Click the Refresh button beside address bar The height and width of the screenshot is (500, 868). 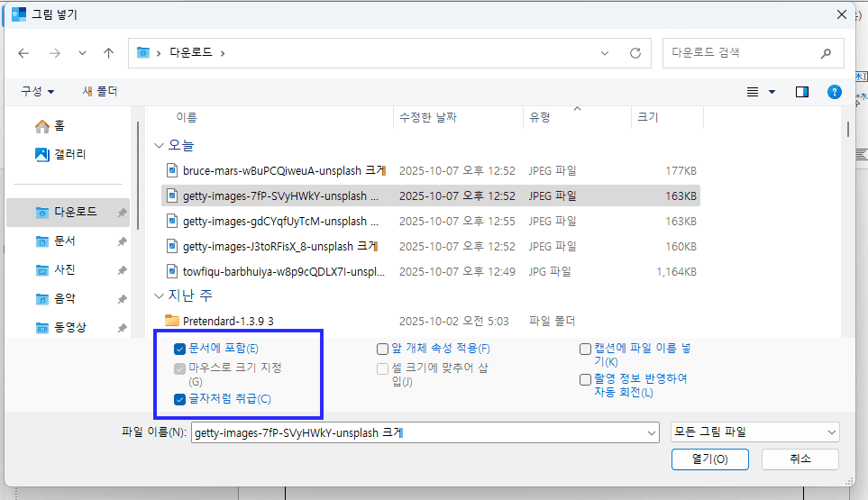pyautogui.click(x=635, y=53)
